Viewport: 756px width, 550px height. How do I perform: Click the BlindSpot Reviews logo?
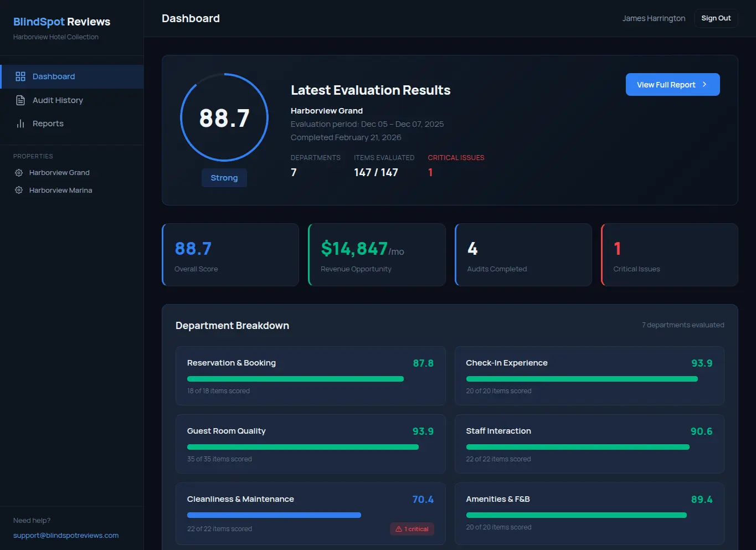tap(61, 22)
